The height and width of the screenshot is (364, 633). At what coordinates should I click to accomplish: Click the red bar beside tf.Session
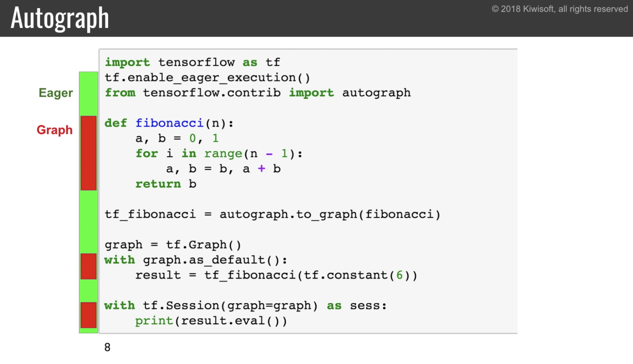88,315
